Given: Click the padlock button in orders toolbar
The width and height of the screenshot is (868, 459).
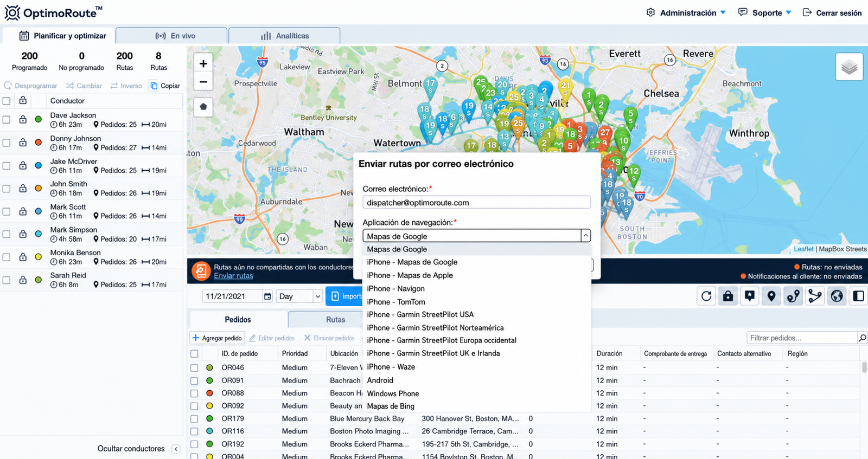Looking at the screenshot, I should click(x=728, y=296).
